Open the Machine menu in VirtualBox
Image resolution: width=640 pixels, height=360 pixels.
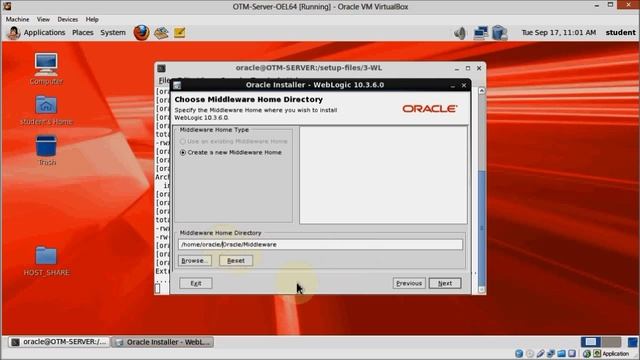17,19
